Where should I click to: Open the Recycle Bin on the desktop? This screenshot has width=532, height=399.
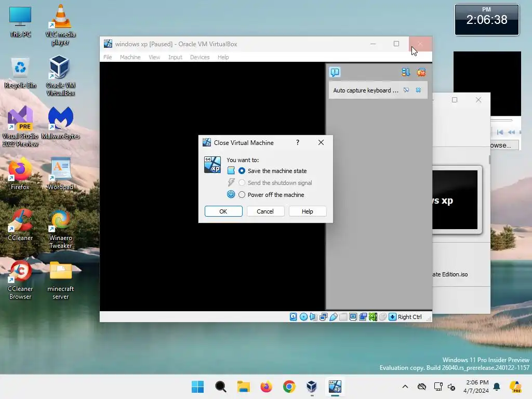(20, 72)
